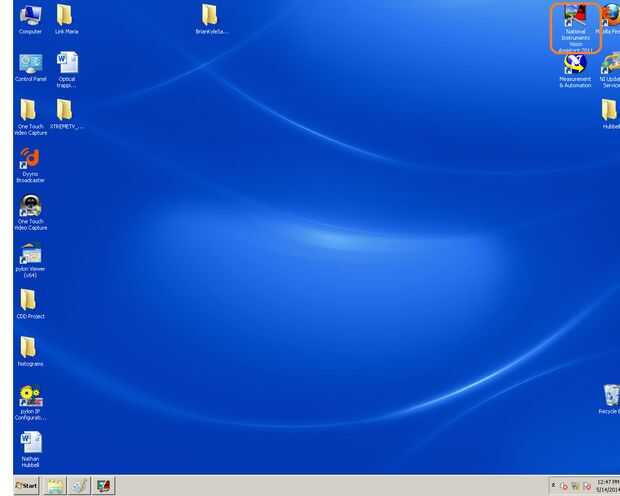
Task: Open the Computer desktop icon
Action: 30,19
